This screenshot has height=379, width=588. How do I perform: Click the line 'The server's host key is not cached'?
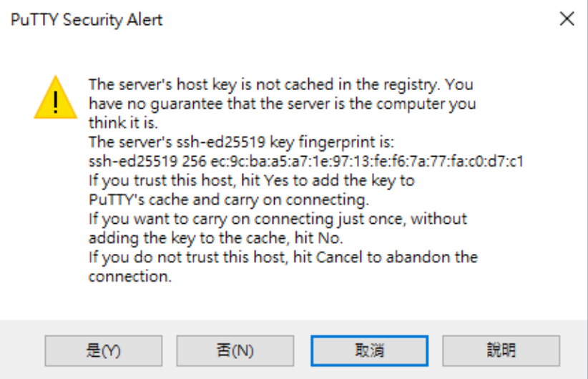(x=281, y=84)
